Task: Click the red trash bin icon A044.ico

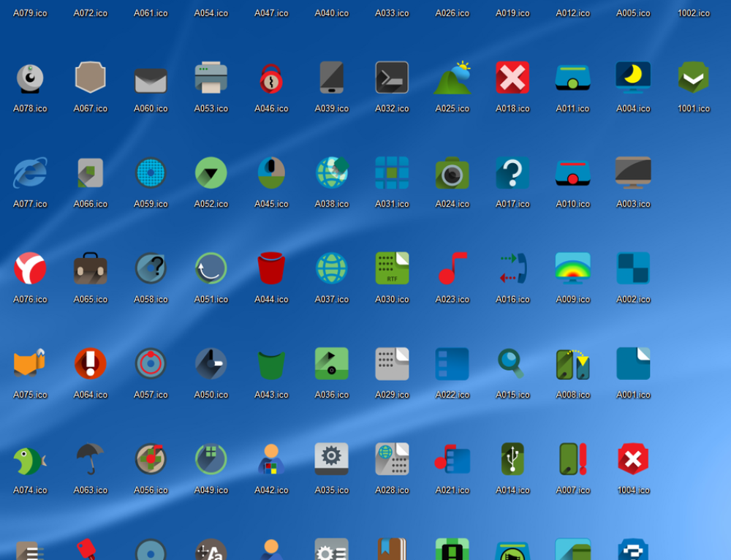Action: tap(271, 268)
